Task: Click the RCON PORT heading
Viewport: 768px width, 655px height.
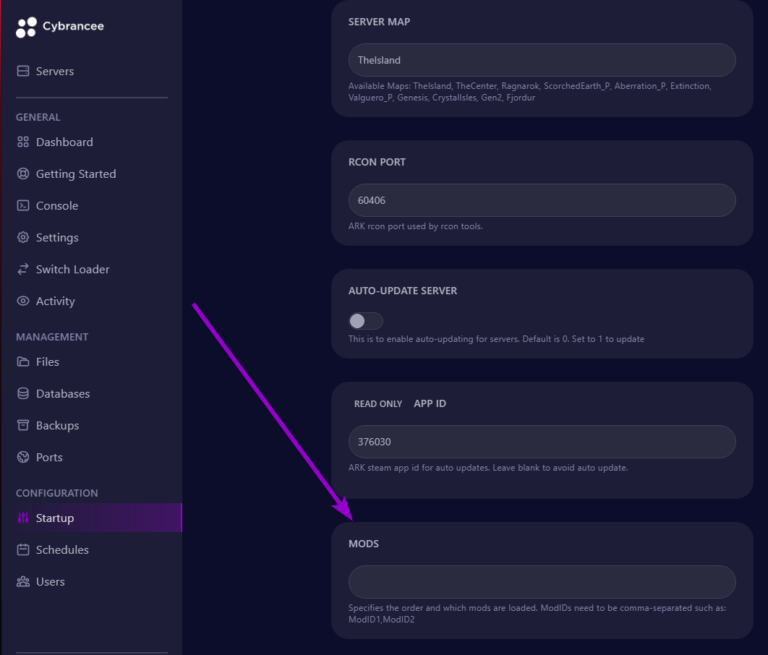Action: 377,162
